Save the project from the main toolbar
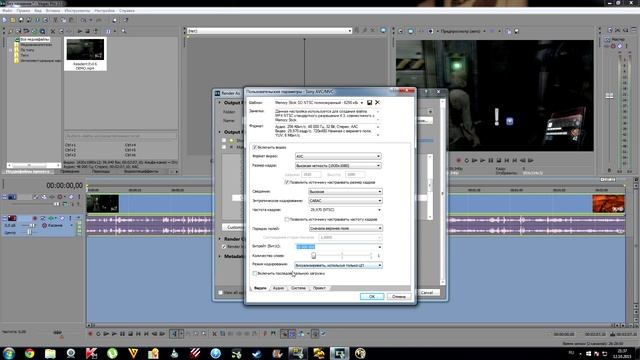Screen dimensions: 640x360 [21, 20]
